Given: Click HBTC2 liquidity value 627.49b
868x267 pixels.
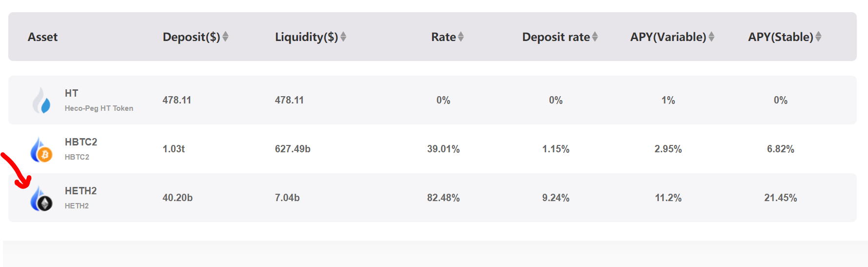Looking at the screenshot, I should [293, 149].
